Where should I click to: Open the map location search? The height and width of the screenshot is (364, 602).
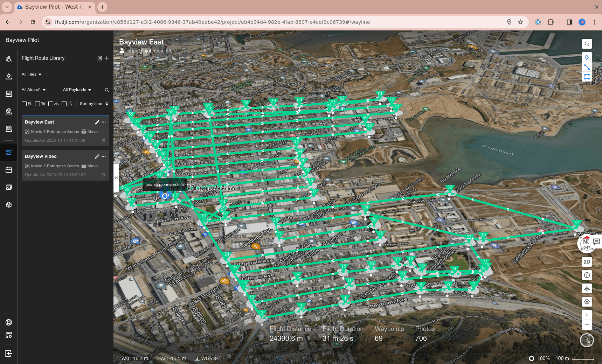(x=587, y=44)
